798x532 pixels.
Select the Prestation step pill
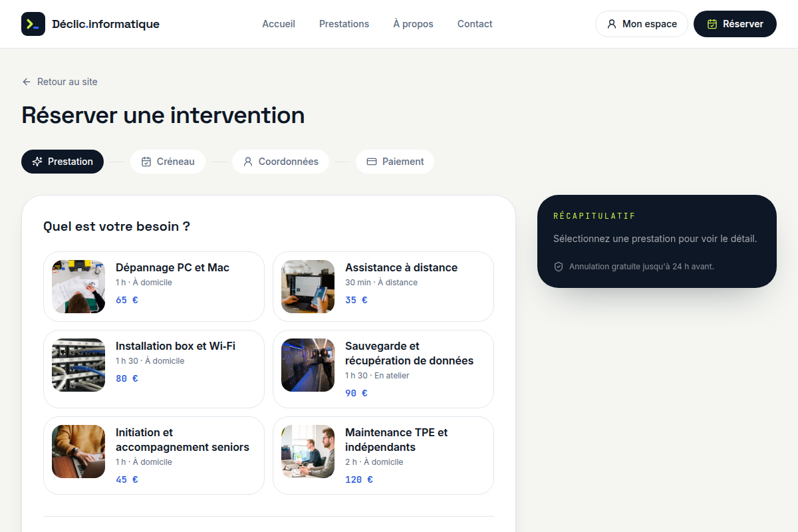coord(63,162)
